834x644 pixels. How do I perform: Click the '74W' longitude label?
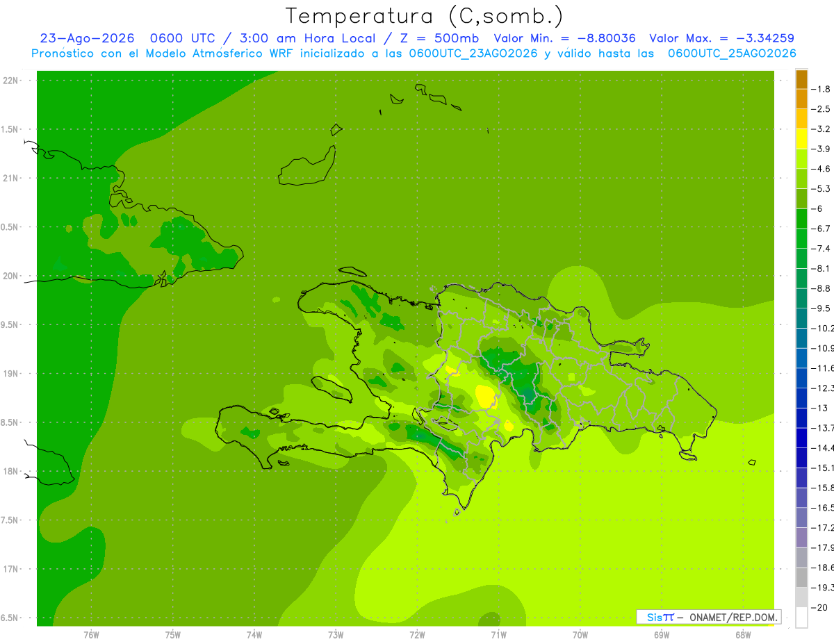254,634
